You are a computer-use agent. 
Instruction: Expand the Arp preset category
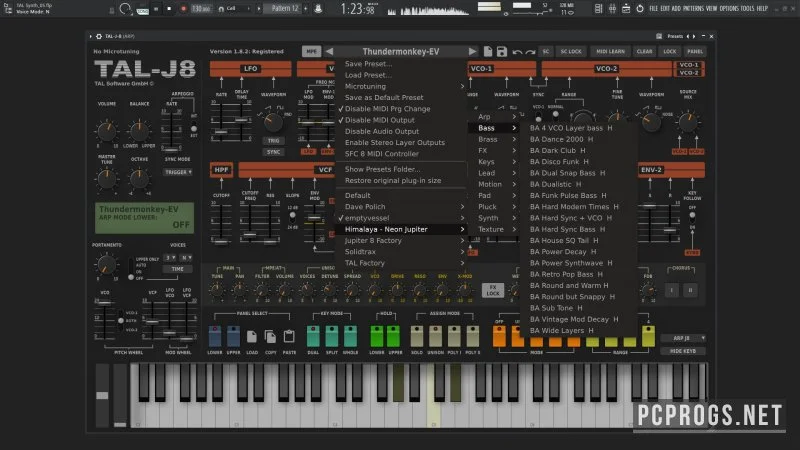coord(494,117)
